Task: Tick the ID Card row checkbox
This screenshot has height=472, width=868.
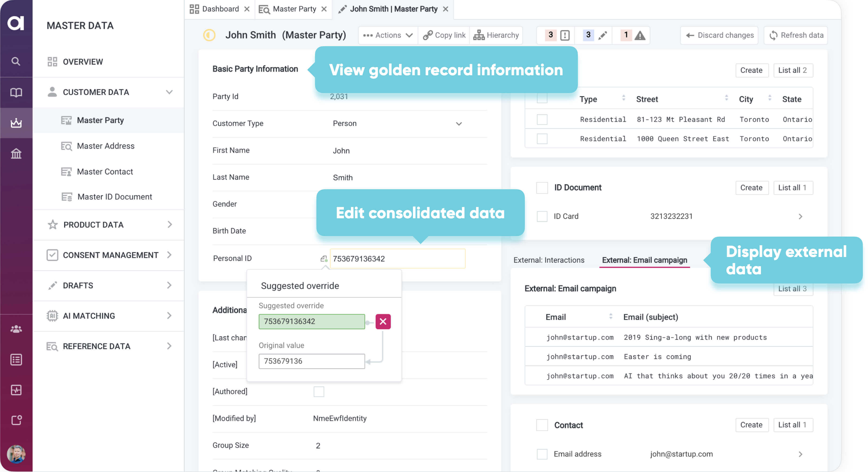Action: (x=542, y=216)
